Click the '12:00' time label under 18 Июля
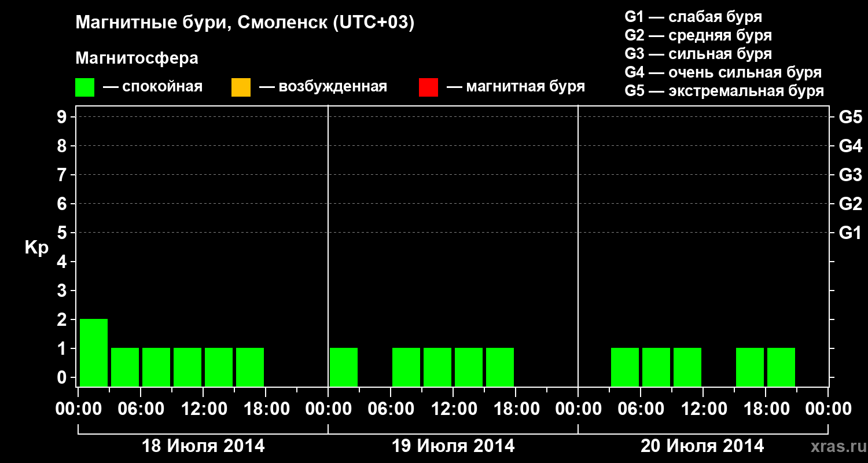This screenshot has width=868, height=463. 203,409
